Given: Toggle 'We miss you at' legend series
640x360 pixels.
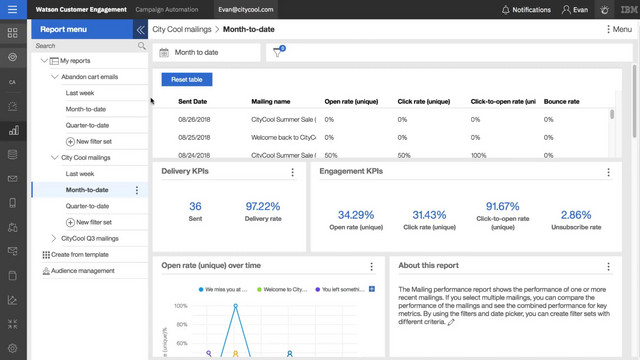Looking at the screenshot, I should [223, 289].
